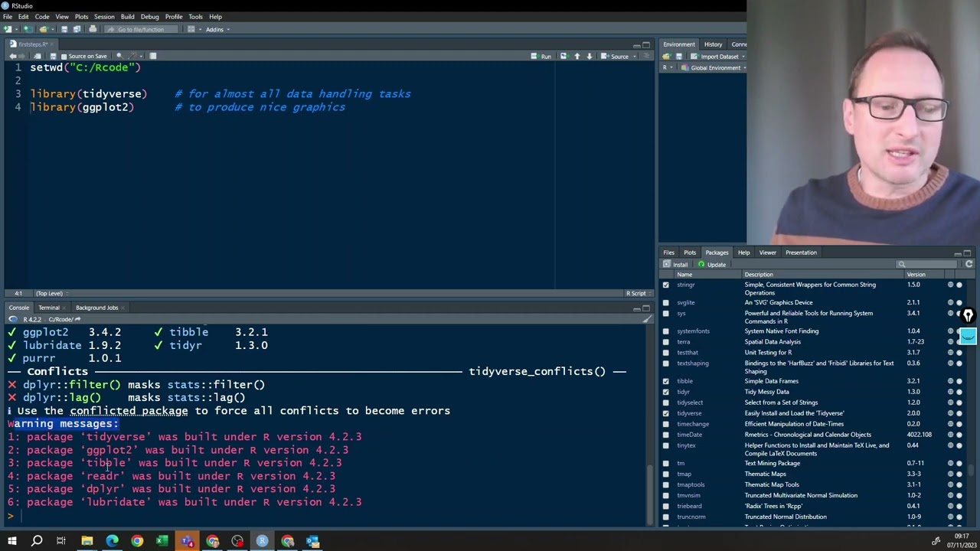Check the terra package checkbox
Screen dimensions: 980x551
(665, 342)
